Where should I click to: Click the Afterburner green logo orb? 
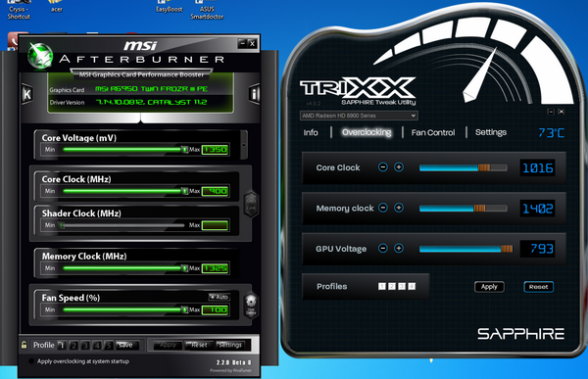point(40,56)
